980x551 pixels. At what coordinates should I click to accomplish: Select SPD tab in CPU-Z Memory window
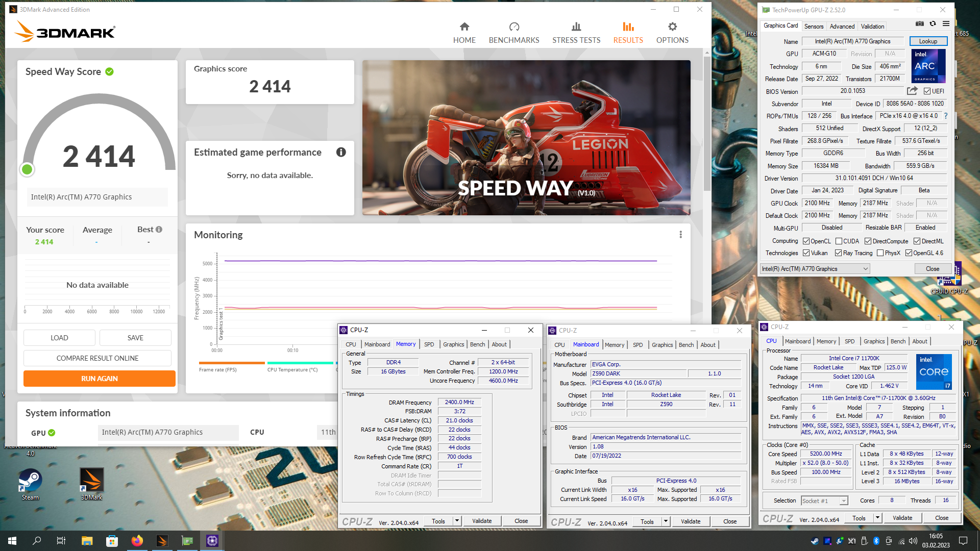pos(429,344)
